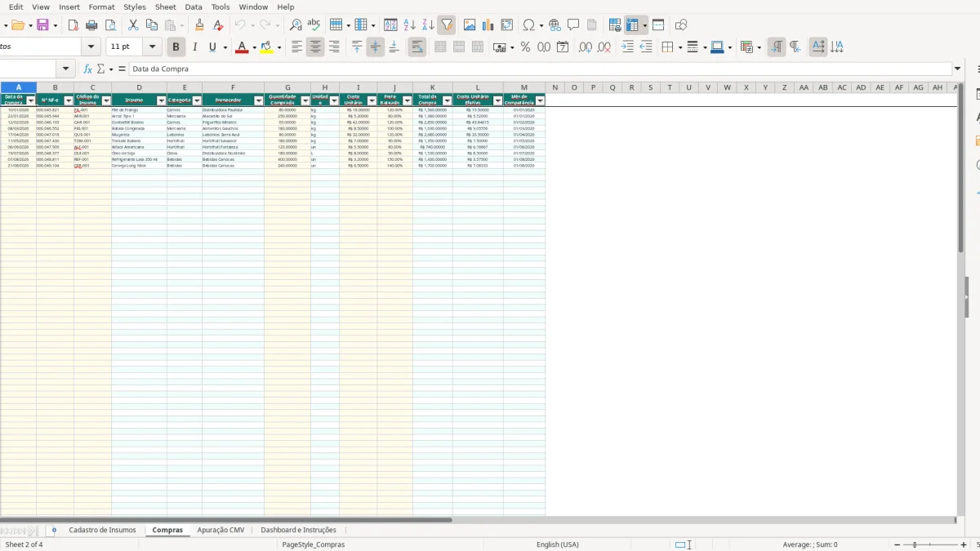Screen dimensions: 980x551
Task: Insert a hyperlink
Action: (555, 25)
